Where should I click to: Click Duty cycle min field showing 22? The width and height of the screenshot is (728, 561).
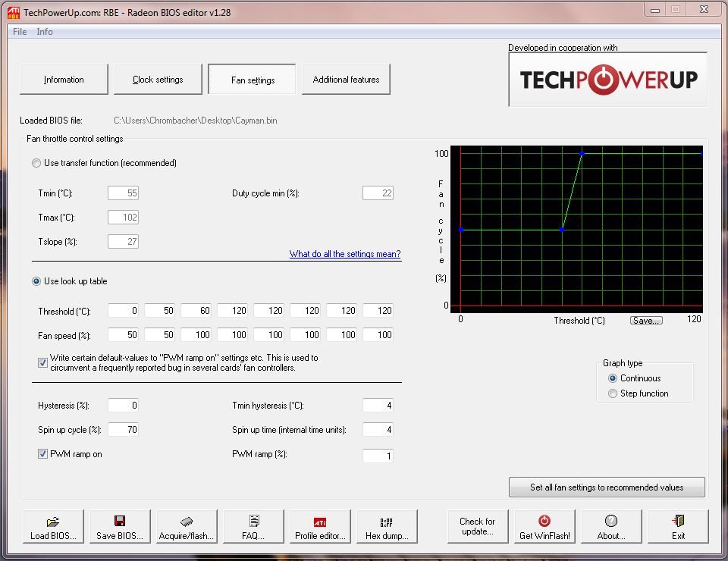click(x=378, y=193)
